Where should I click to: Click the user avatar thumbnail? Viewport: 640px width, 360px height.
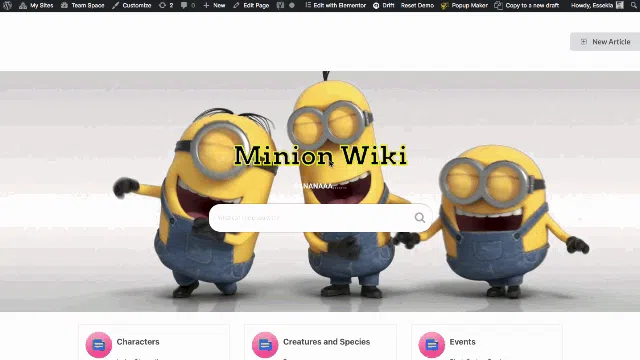tap(620, 5)
